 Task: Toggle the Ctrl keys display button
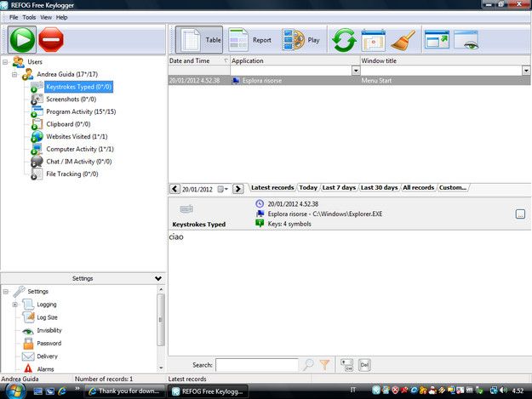coord(347,365)
